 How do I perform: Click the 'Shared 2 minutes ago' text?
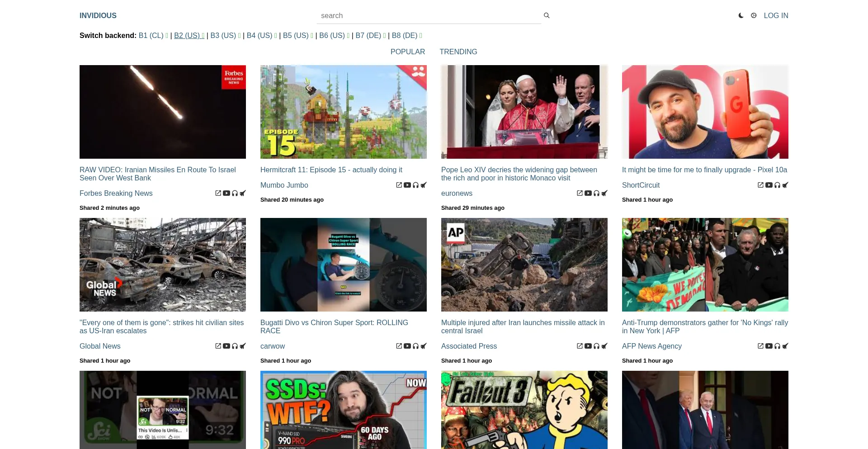click(x=109, y=208)
